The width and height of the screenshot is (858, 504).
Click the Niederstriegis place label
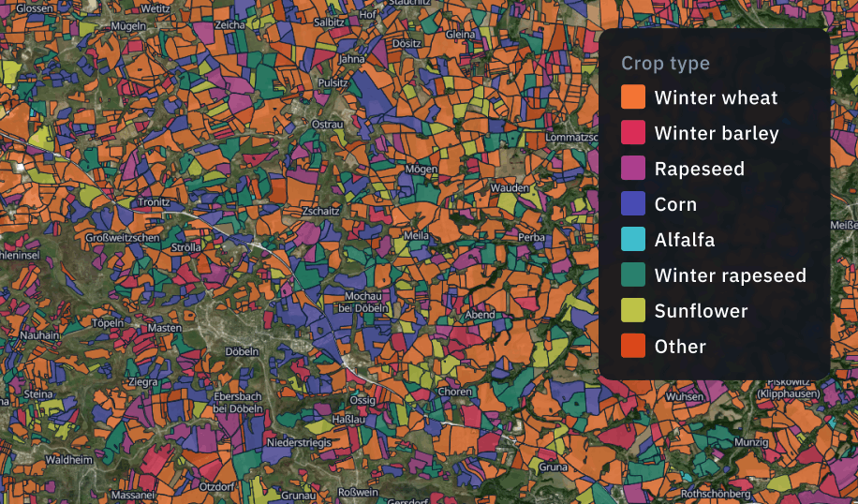pos(299,442)
